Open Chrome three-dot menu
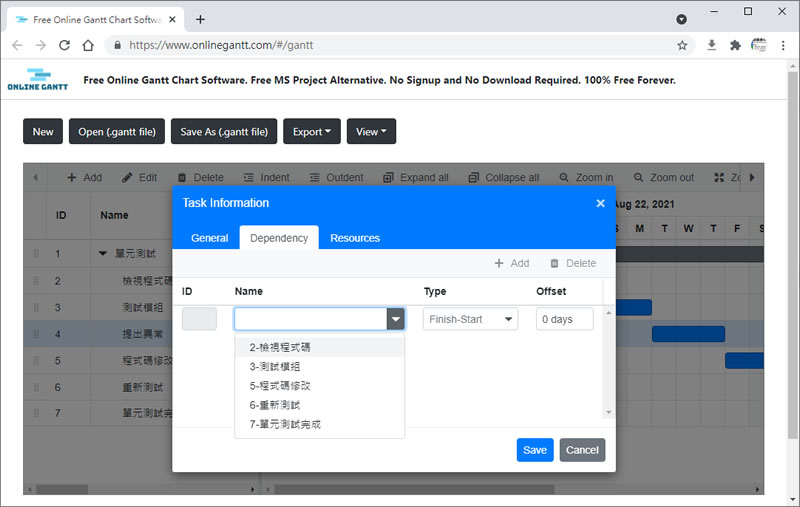The height and width of the screenshot is (507, 800). point(783,45)
